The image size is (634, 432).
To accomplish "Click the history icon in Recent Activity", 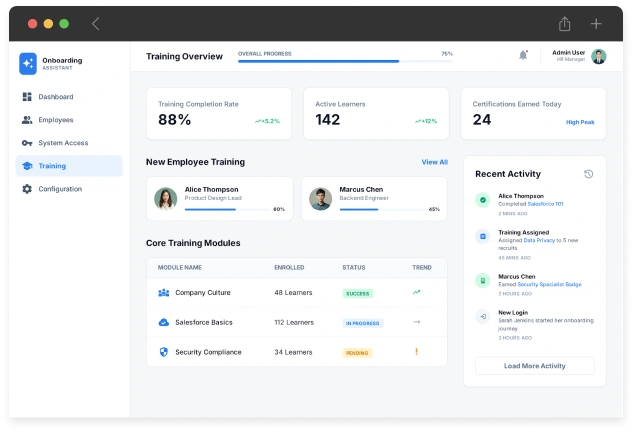I will pos(588,174).
